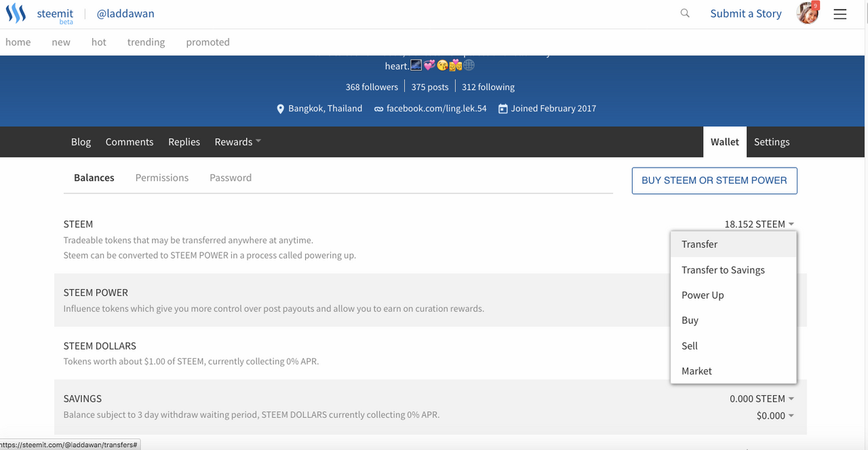Screen dimensions: 868x450
Task: Click BUY STEEM OR STEEM POWER button
Action: click(x=715, y=181)
